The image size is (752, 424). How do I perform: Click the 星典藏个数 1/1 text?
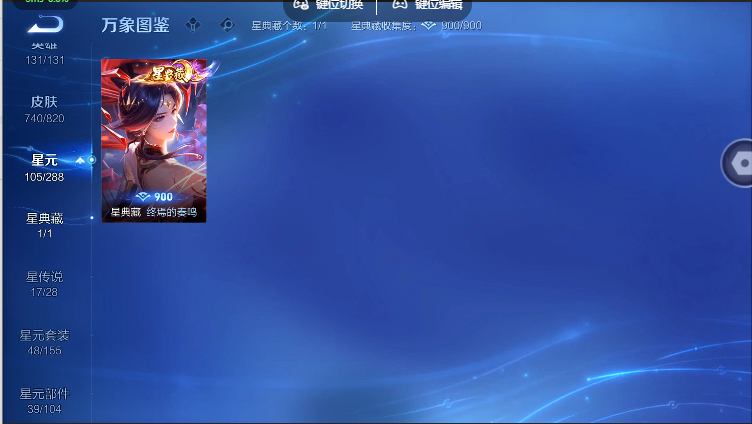[289, 26]
